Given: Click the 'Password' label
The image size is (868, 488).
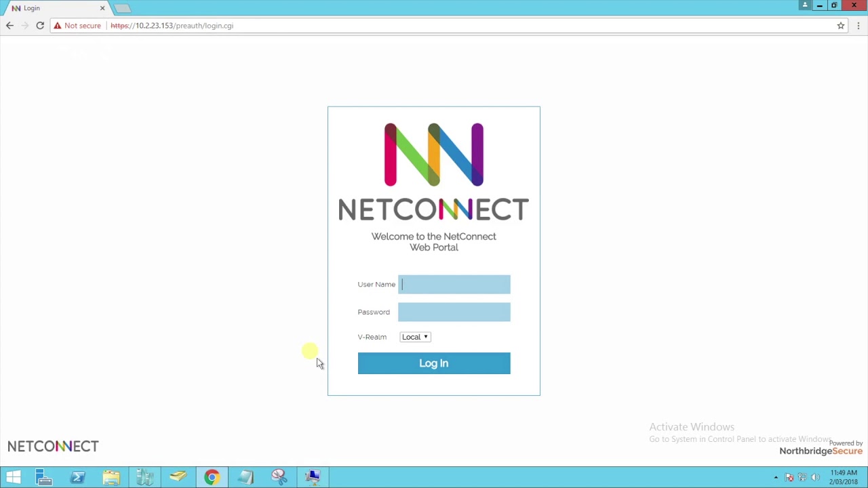Looking at the screenshot, I should [374, 312].
